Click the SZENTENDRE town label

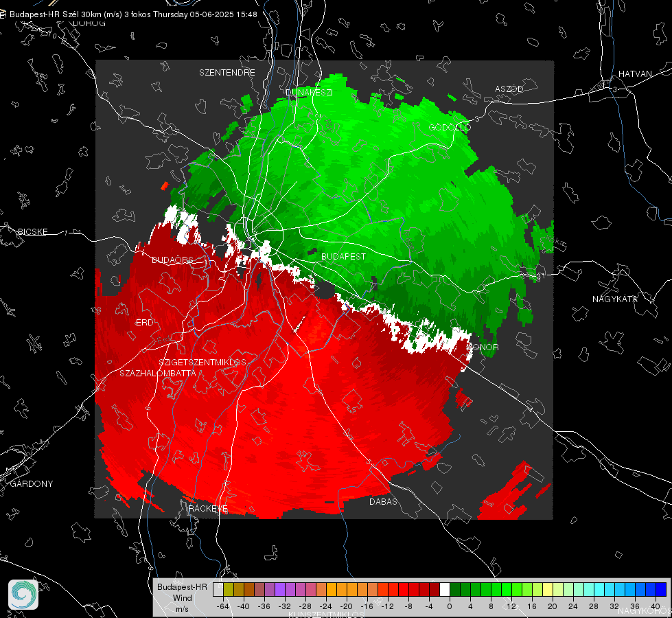pyautogui.click(x=227, y=73)
